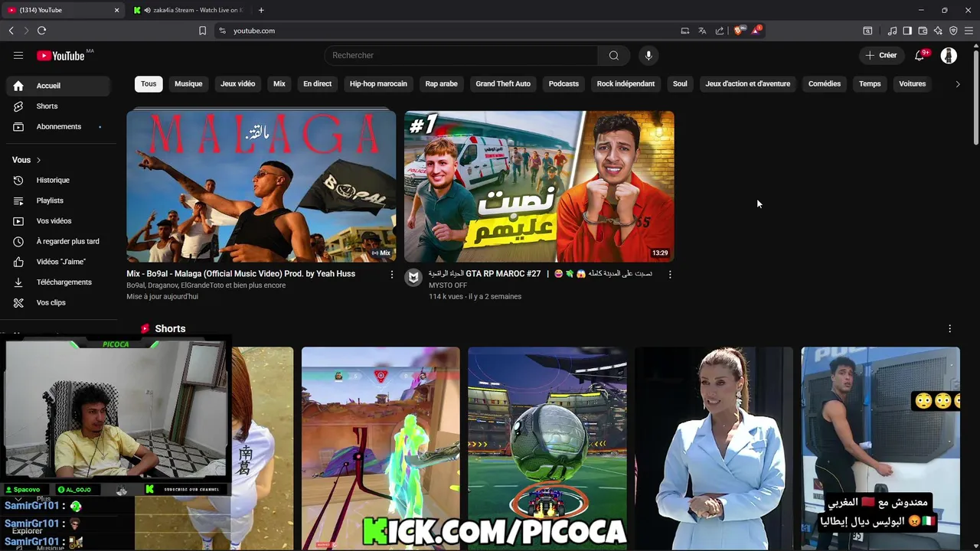This screenshot has height=551, width=980.
Task: Select the Temps chip
Action: (870, 83)
